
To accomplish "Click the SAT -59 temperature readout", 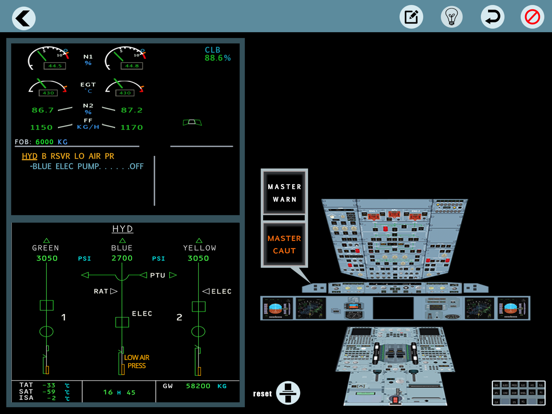I will click(x=45, y=392).
